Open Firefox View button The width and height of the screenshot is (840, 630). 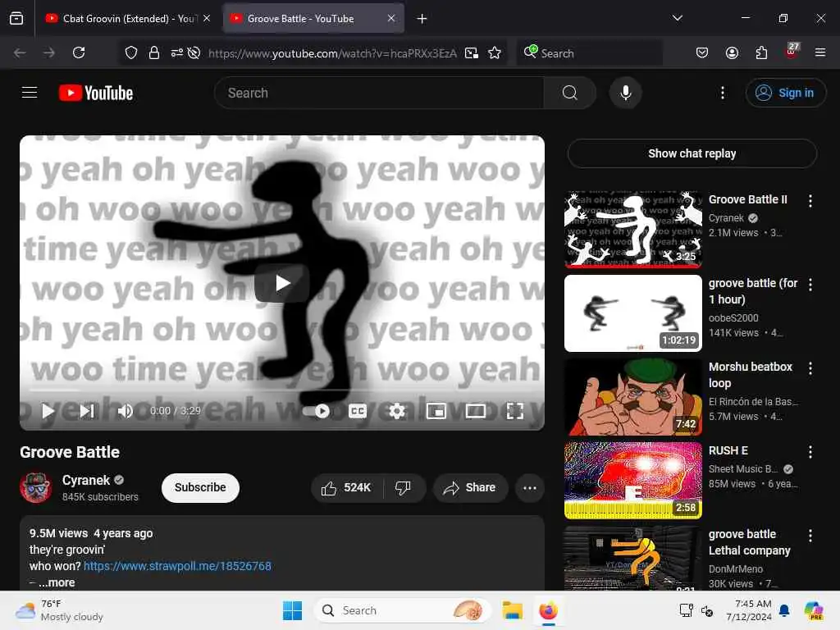[x=16, y=18]
